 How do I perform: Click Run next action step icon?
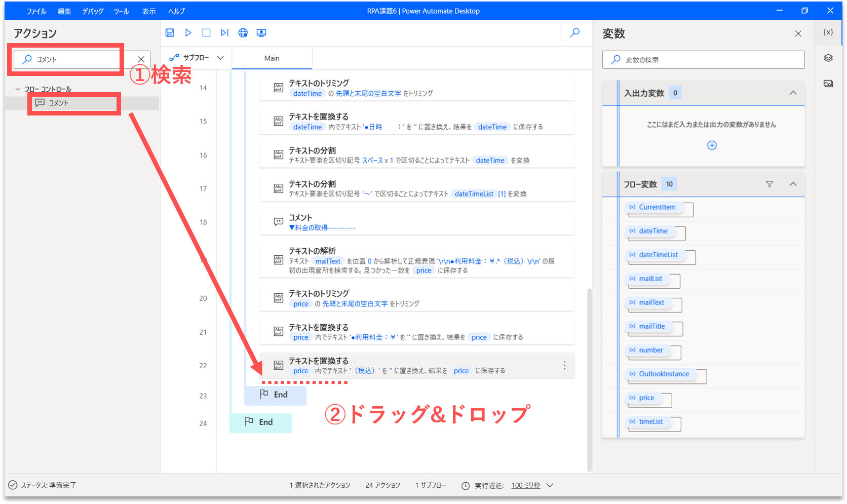coord(224,33)
